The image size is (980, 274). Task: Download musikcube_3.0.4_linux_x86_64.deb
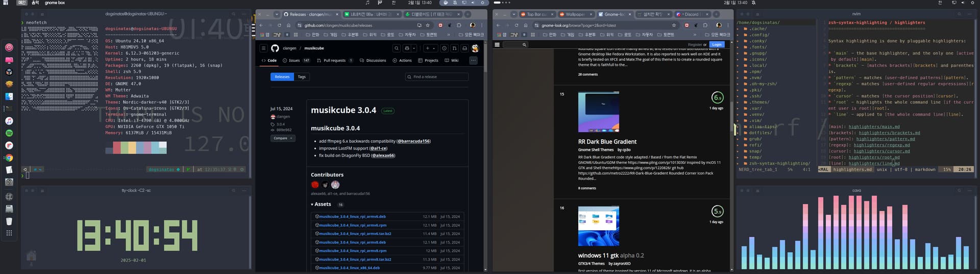coord(349,268)
